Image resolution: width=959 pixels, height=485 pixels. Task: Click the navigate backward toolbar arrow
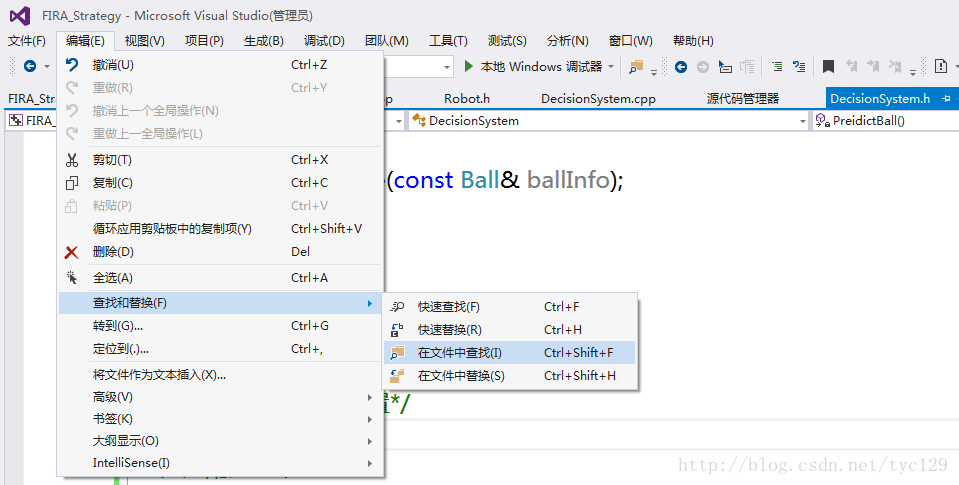29,66
